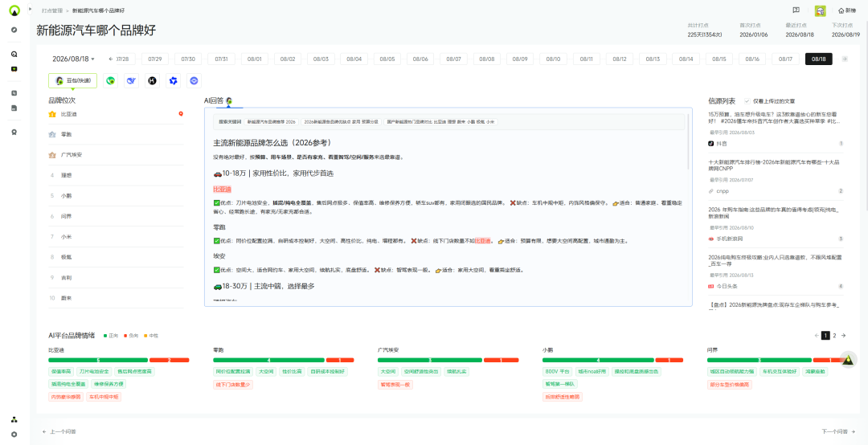Image resolution: width=868 pixels, height=445 pixels.
Task: Select 极氪 rank 8 row
Action: pos(116,257)
